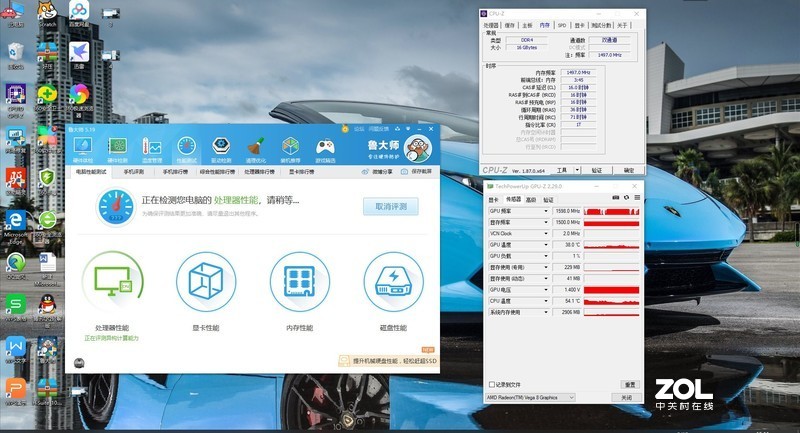The image size is (800, 433).
Task: Click GPU-Z screenshot camera icon
Action: (616, 198)
